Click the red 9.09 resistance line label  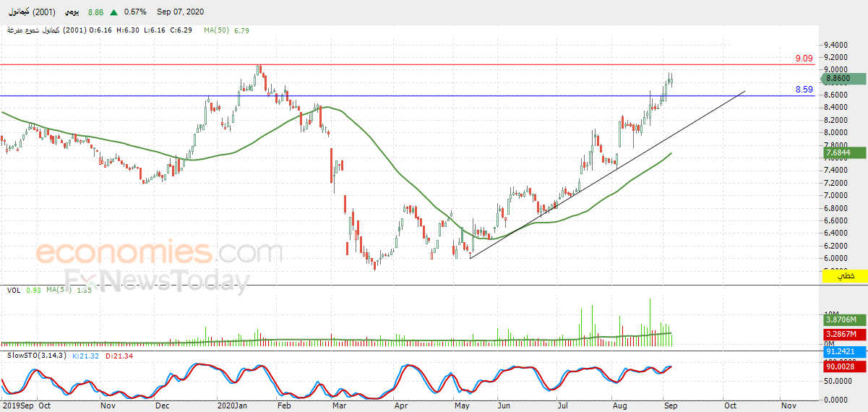(x=804, y=59)
